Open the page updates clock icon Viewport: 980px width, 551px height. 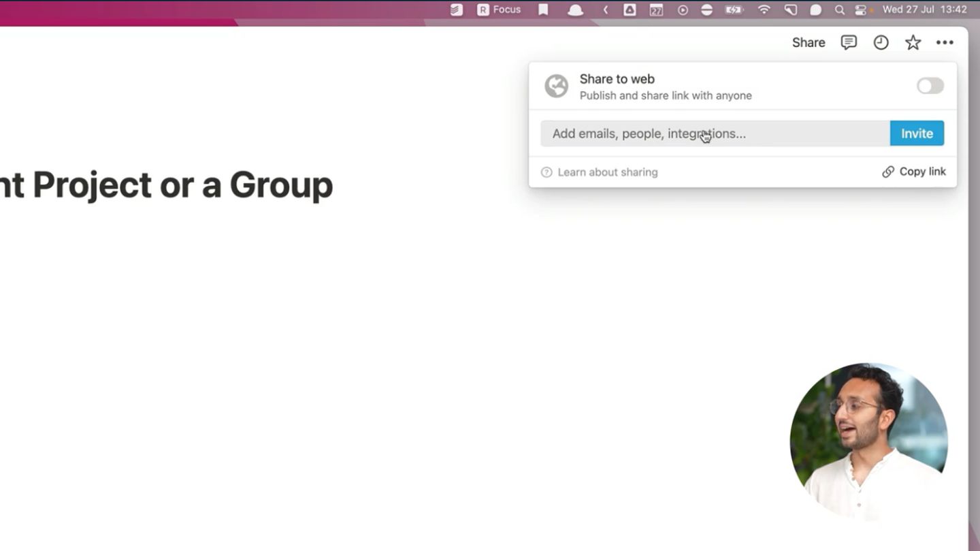(x=881, y=42)
